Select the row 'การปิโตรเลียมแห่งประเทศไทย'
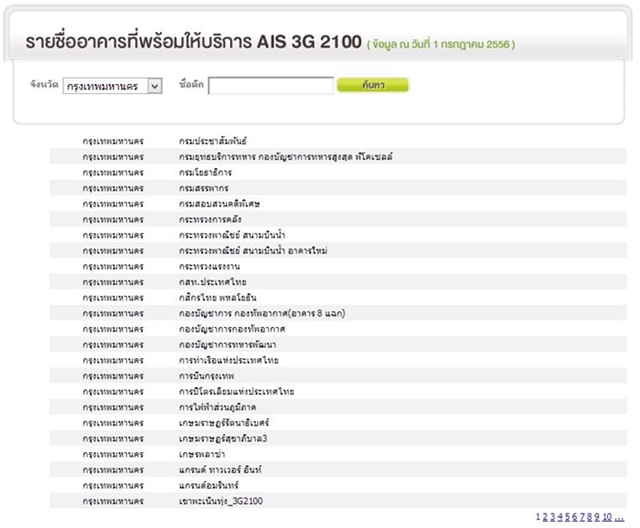Screen dimensions: 640x528 coord(338,391)
